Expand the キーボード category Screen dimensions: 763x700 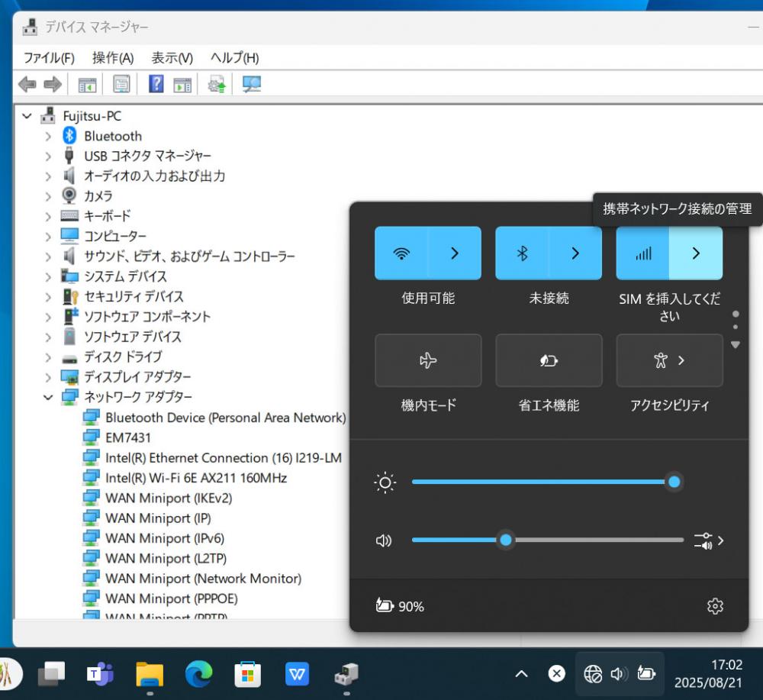(47, 217)
